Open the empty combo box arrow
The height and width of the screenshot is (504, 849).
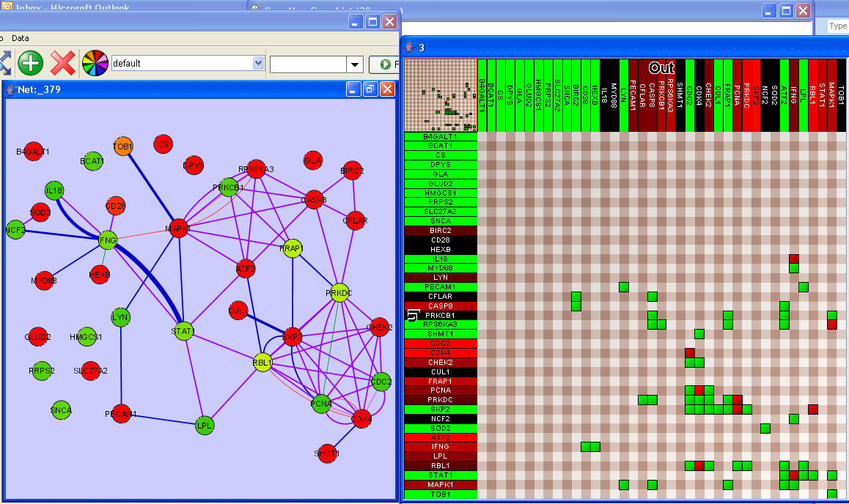[355, 64]
